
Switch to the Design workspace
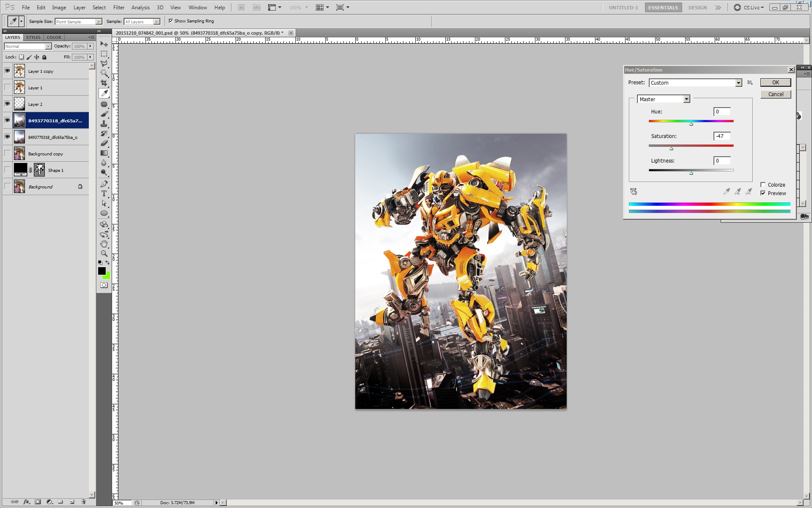tap(697, 7)
